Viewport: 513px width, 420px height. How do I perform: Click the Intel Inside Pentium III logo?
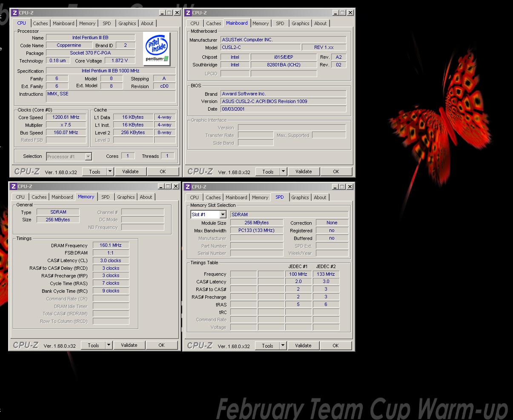tap(157, 49)
